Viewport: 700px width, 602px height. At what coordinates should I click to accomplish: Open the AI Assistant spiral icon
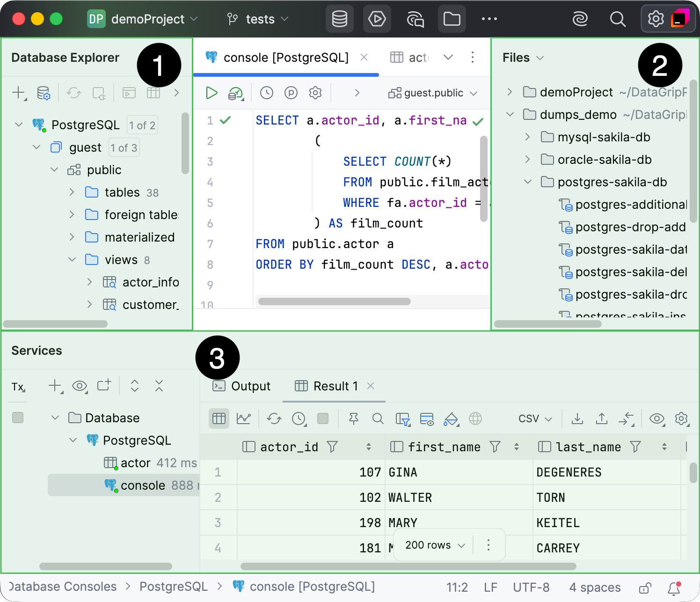coord(580,19)
